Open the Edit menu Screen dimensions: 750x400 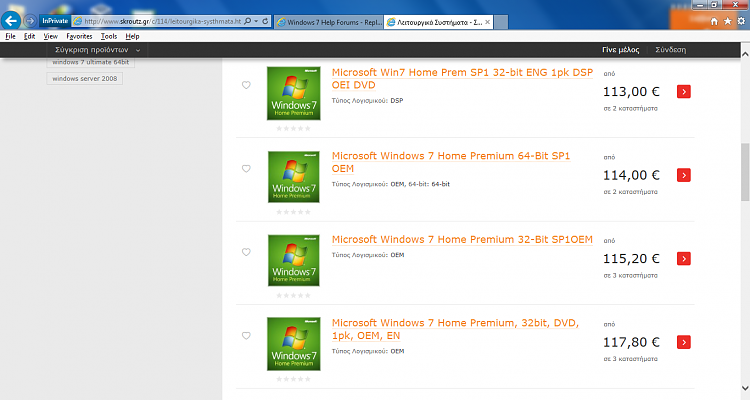tap(30, 36)
